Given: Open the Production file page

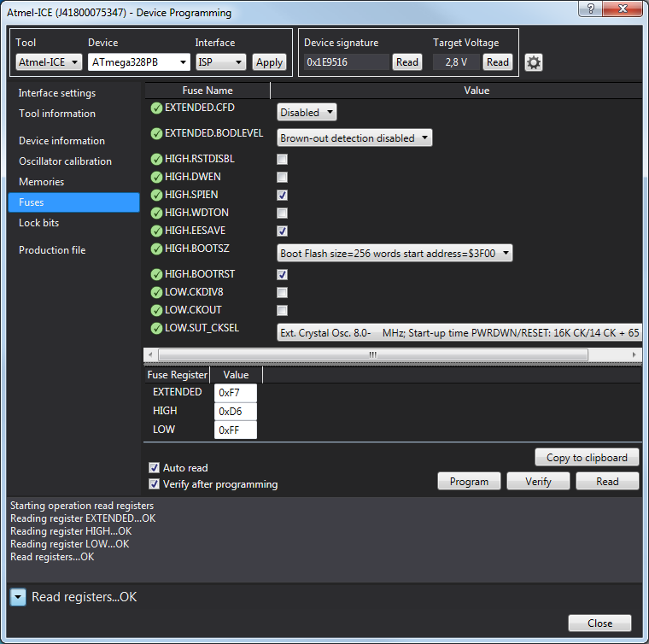Looking at the screenshot, I should tap(52, 250).
